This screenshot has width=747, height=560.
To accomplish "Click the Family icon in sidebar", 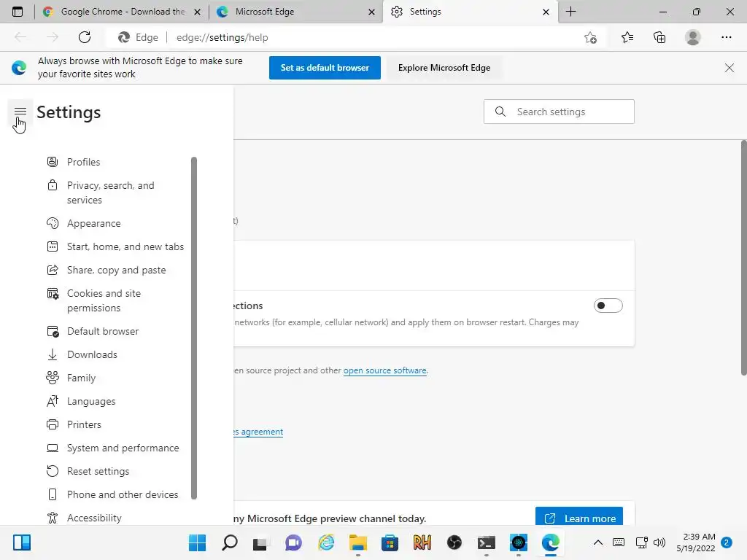I will click(x=53, y=378).
